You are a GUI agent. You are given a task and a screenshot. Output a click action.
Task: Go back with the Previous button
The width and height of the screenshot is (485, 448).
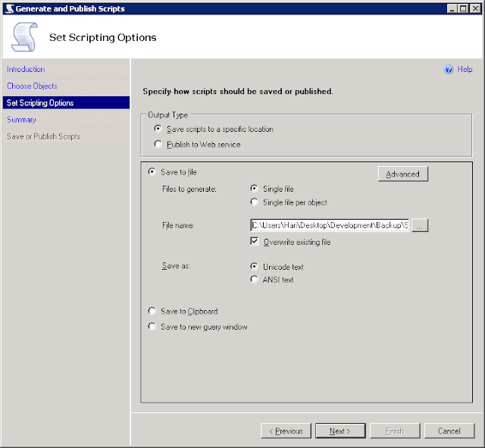(286, 431)
